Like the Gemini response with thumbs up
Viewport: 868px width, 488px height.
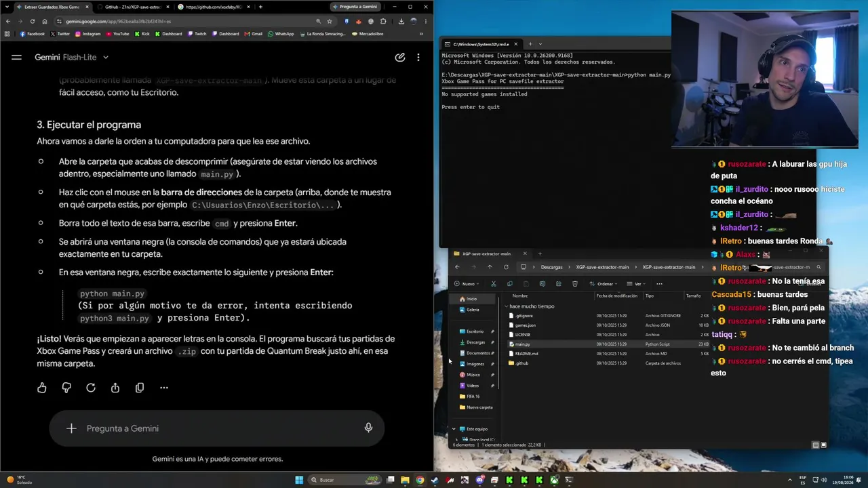(42, 388)
